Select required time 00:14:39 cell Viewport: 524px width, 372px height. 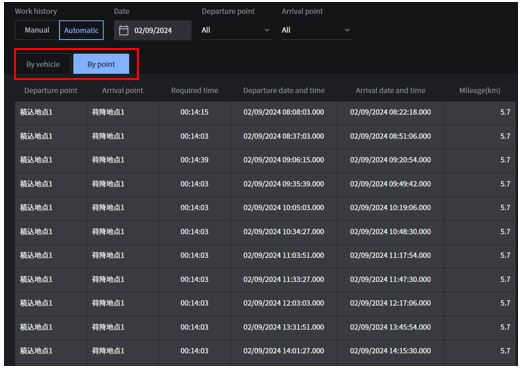[x=194, y=160]
